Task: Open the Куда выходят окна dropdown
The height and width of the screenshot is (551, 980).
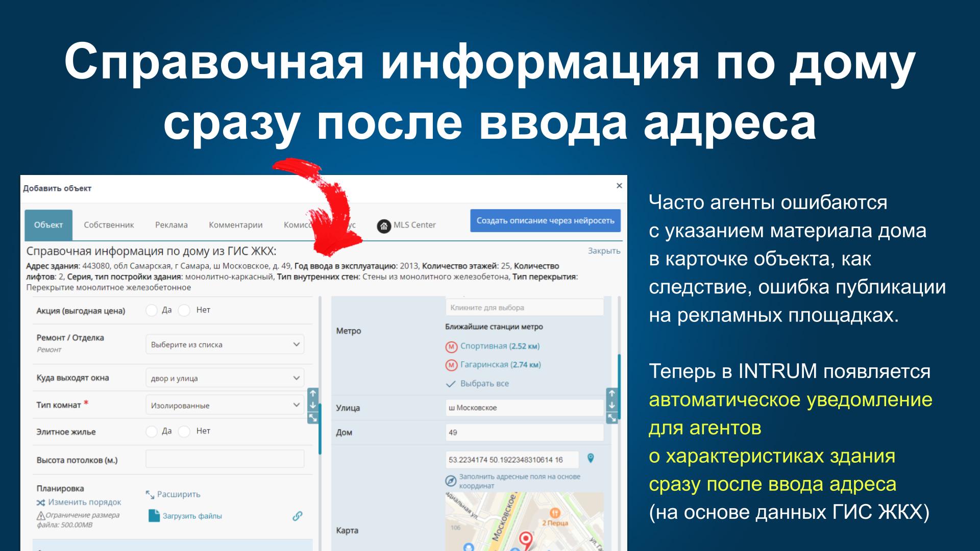Action: (225, 378)
